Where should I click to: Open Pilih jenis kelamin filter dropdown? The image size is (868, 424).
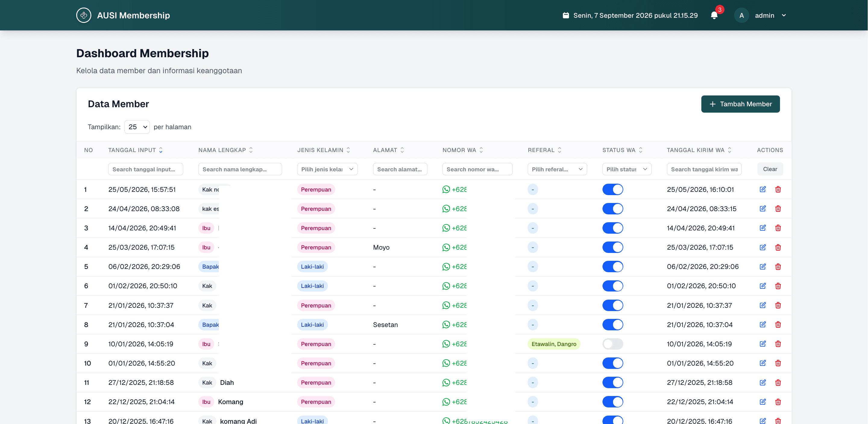tap(327, 169)
